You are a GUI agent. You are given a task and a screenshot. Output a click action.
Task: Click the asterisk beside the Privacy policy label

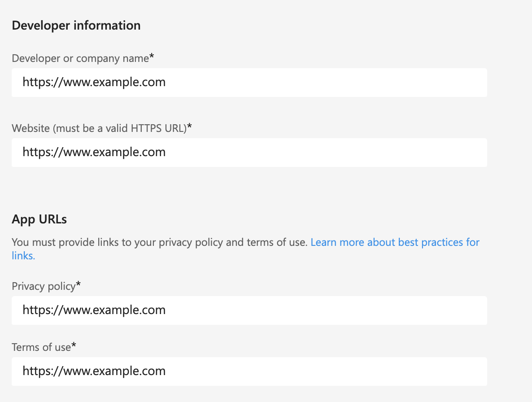coord(78,284)
